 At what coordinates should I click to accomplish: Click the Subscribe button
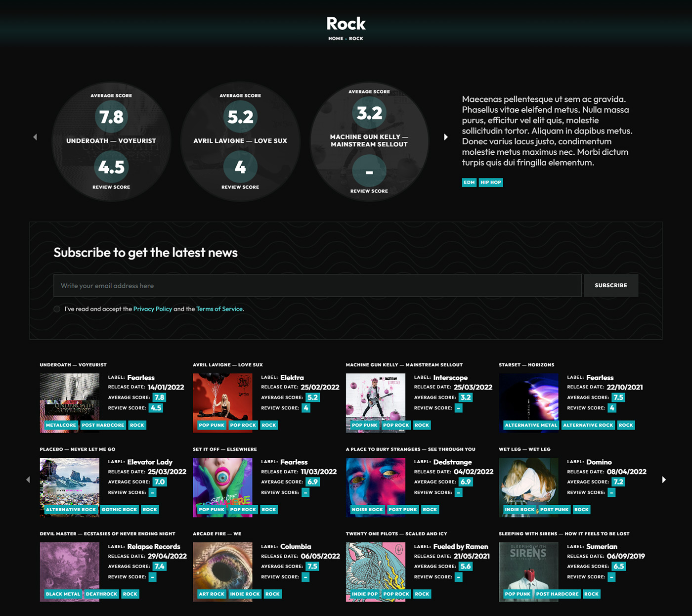[x=611, y=286]
